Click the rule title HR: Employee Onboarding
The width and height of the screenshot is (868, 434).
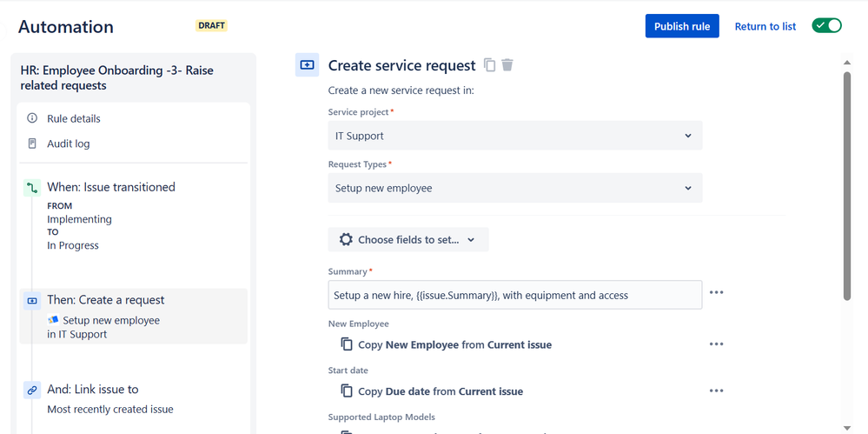[116, 78]
